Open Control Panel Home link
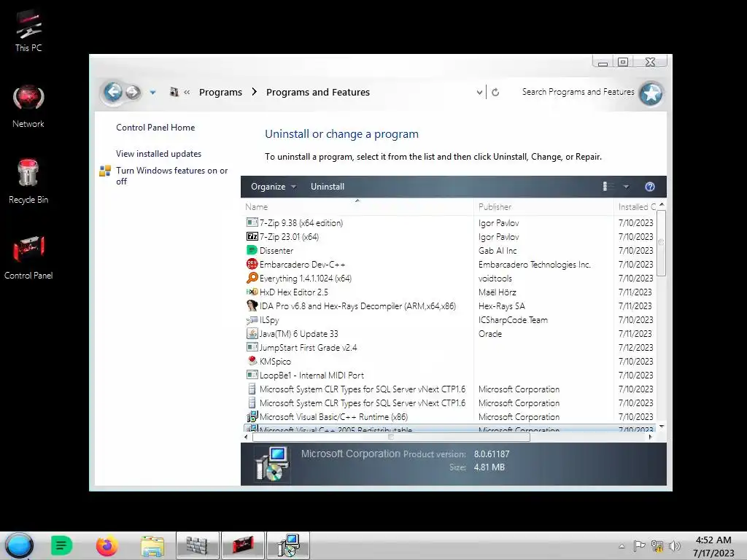Viewport: 747px width, 560px height. coord(155,127)
